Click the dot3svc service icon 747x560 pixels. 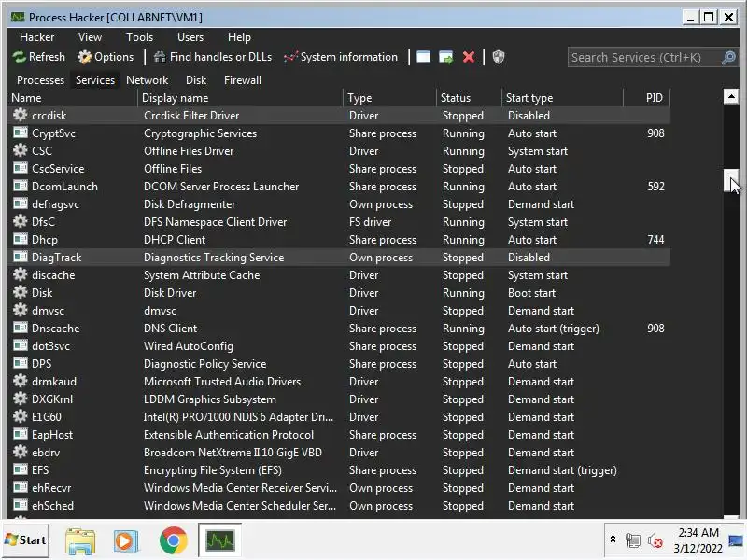tap(20, 345)
